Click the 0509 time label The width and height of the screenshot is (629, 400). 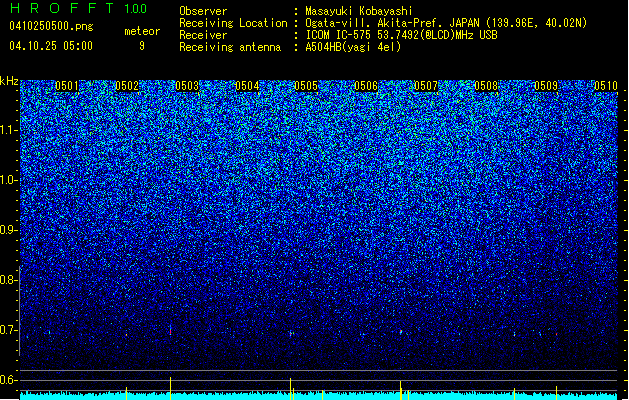[546, 86]
